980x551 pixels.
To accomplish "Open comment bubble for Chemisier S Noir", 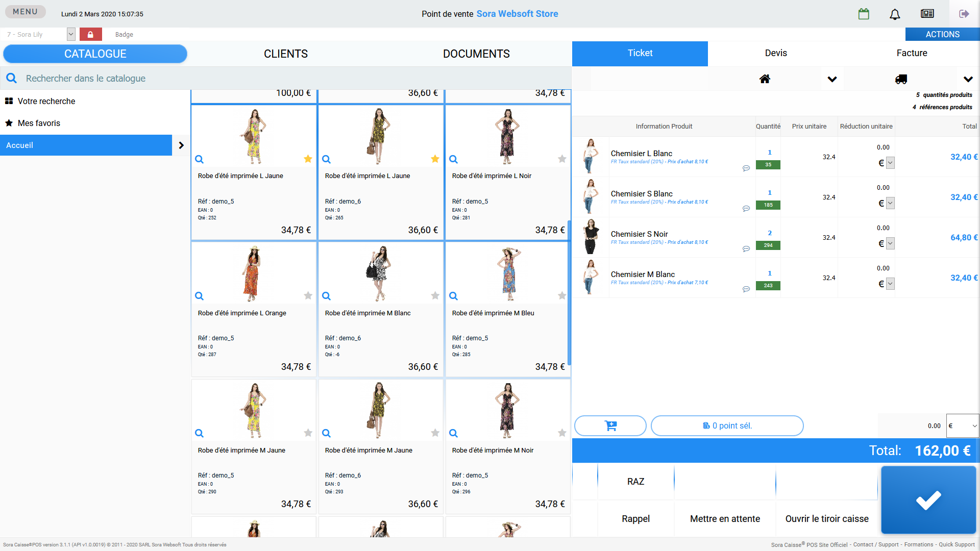I will tap(746, 249).
